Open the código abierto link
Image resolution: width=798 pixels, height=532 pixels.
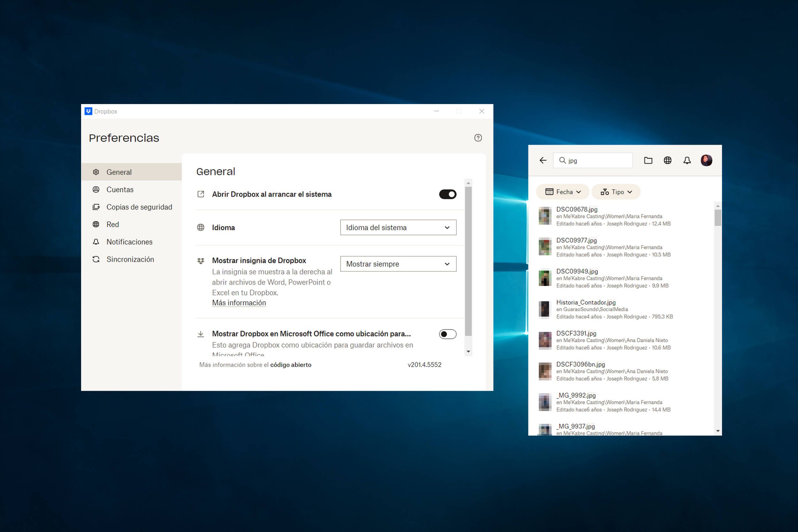291,365
